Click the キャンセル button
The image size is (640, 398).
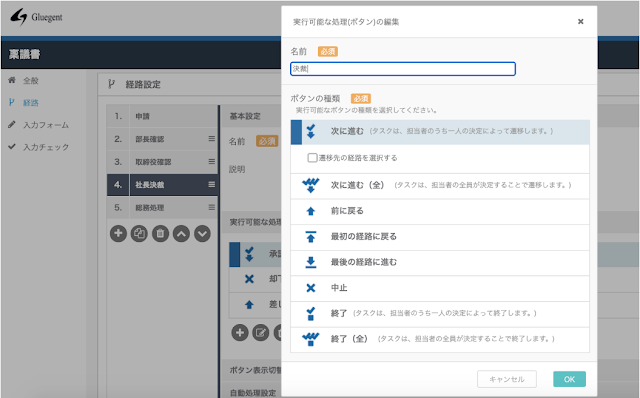[507, 379]
